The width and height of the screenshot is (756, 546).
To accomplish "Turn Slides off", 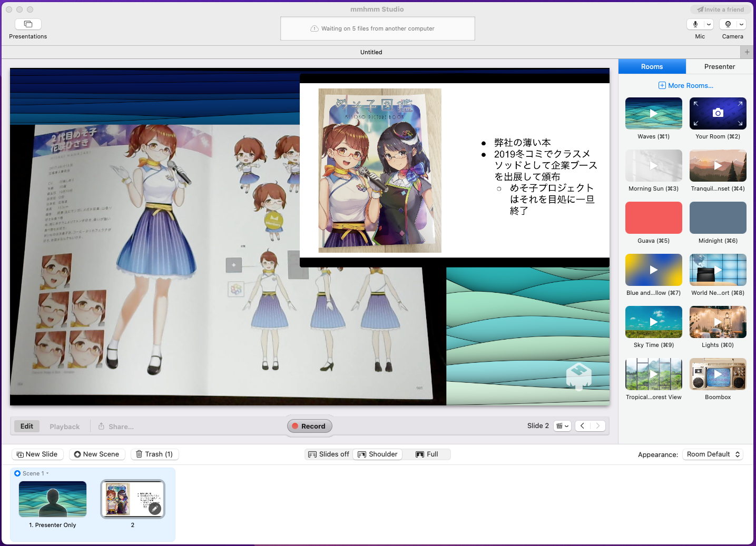I will pos(329,454).
